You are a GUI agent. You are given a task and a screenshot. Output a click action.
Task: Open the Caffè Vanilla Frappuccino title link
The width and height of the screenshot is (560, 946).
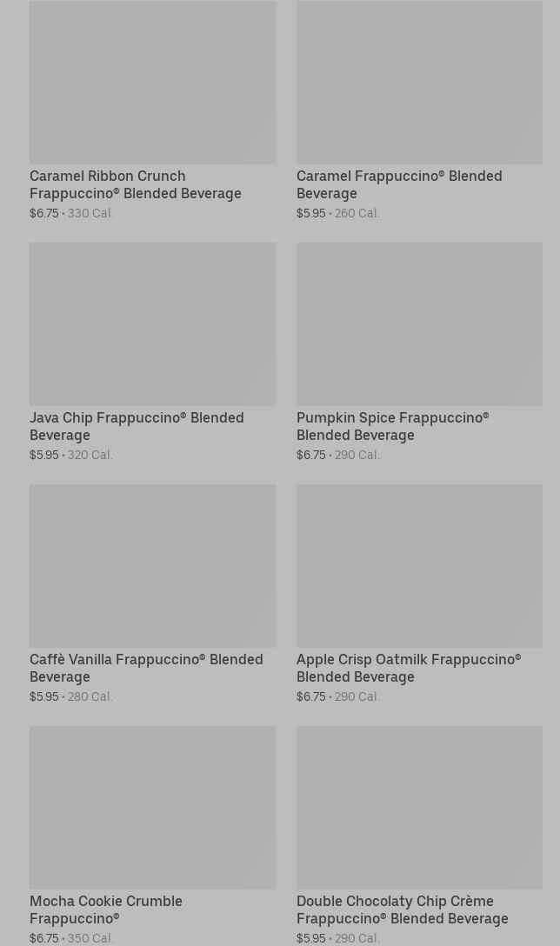(x=146, y=668)
